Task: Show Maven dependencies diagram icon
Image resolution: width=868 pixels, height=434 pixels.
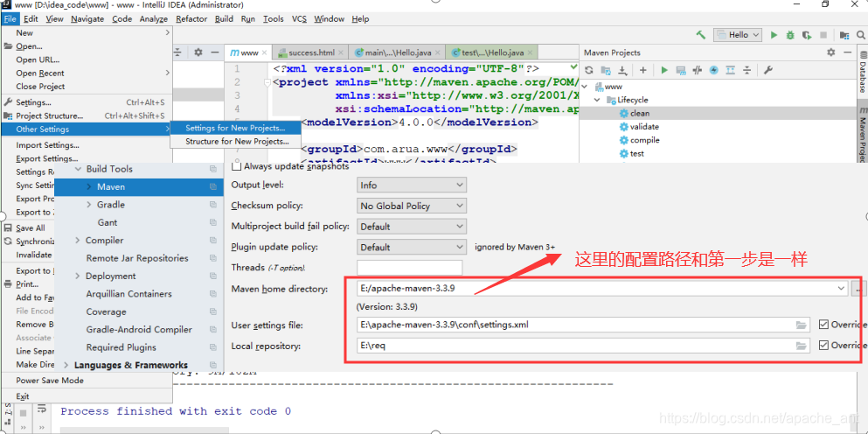Action: pyautogui.click(x=730, y=70)
